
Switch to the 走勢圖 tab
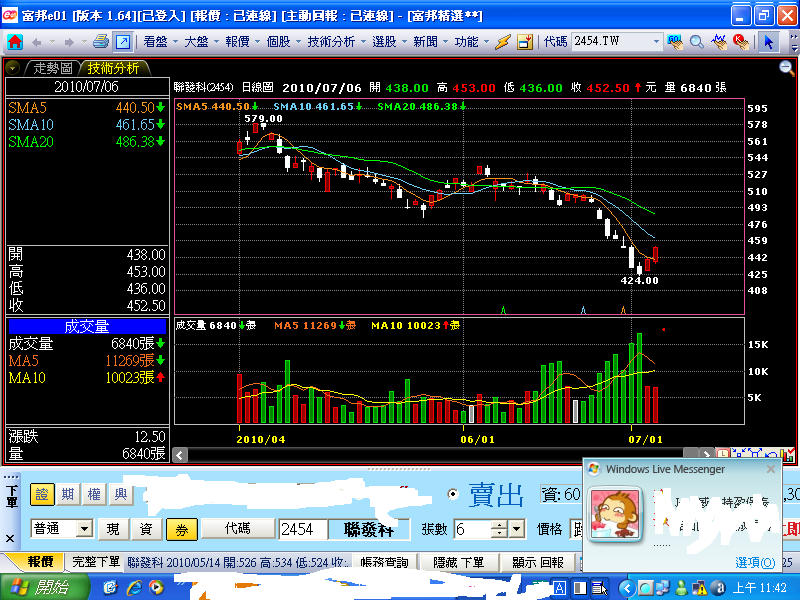pos(53,68)
